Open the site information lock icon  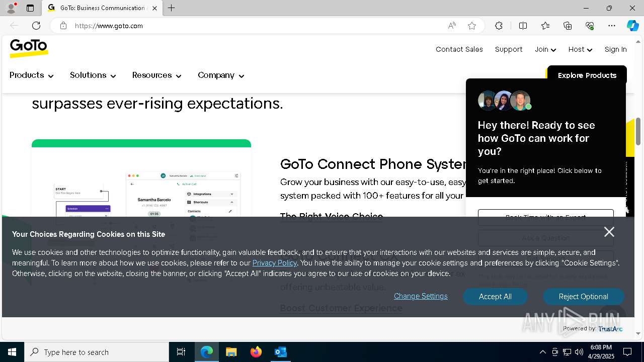[63, 26]
